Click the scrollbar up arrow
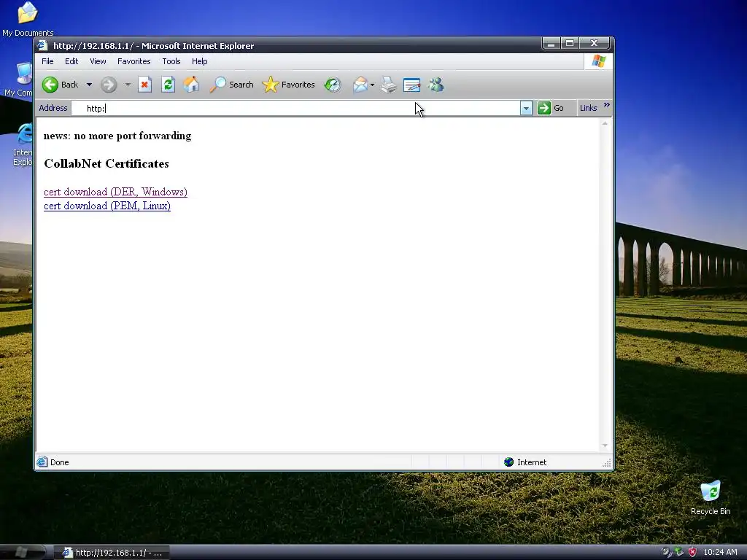 (605, 123)
